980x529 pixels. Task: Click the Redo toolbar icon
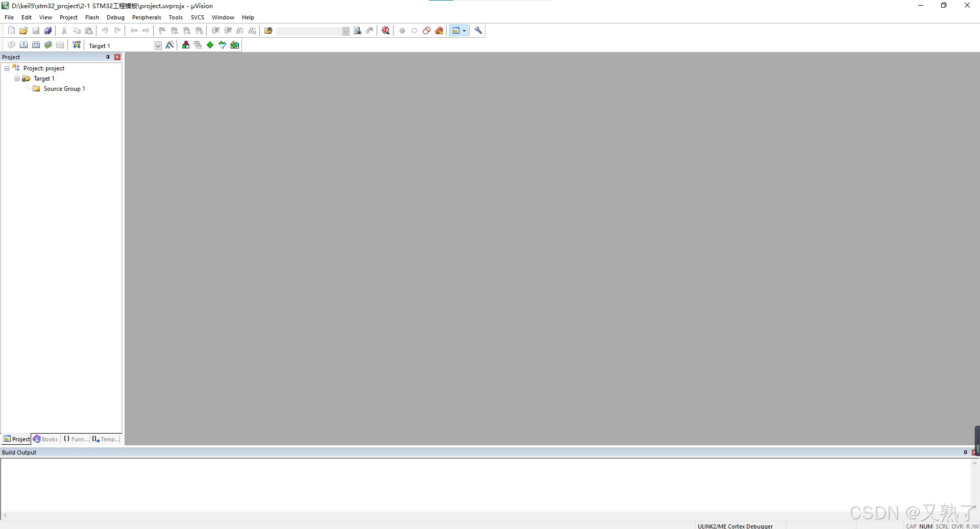pyautogui.click(x=117, y=31)
